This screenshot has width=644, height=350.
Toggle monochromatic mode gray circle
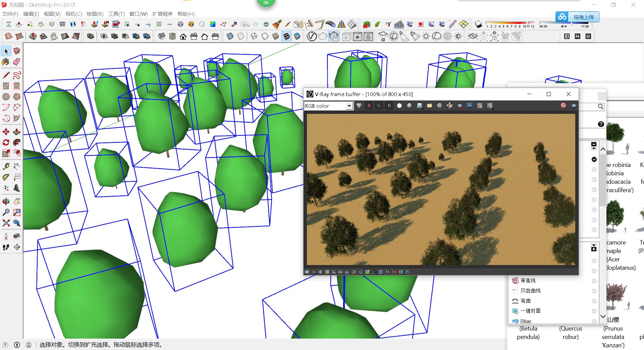(409, 105)
